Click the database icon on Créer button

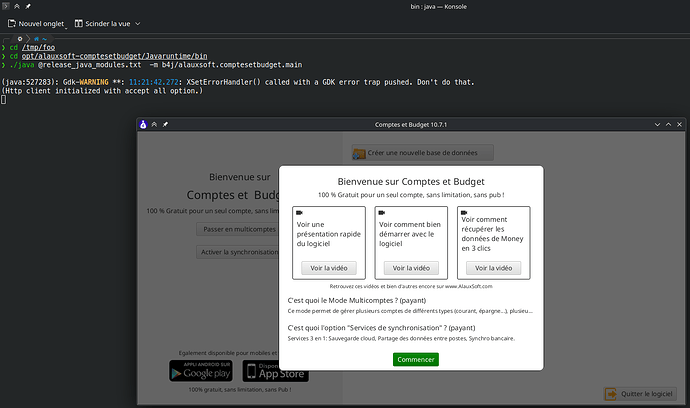[x=359, y=154]
